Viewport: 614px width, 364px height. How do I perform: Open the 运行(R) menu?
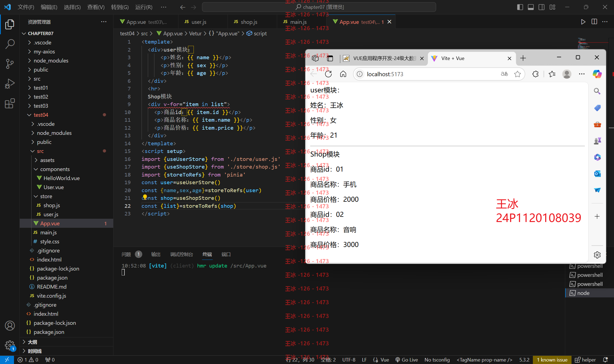(144, 7)
